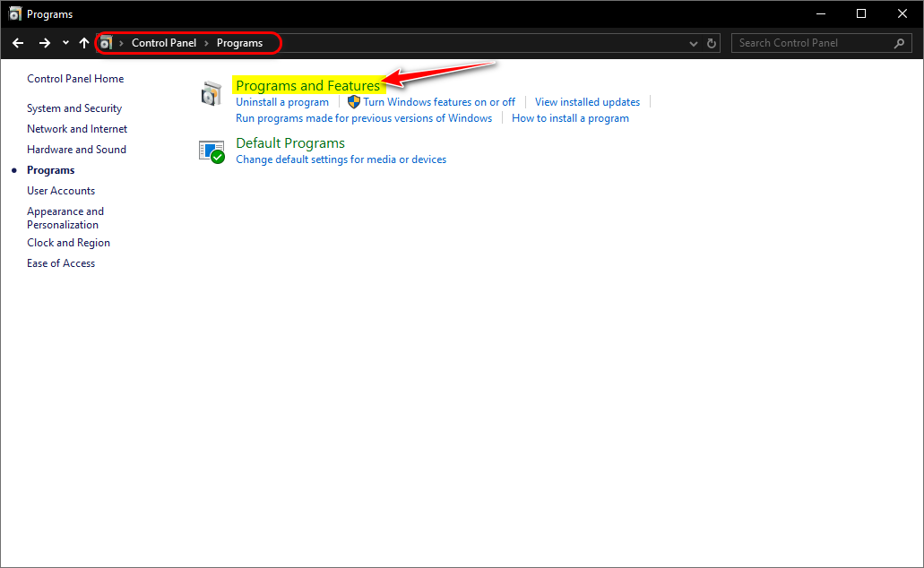Image resolution: width=924 pixels, height=568 pixels.
Task: Close the Programs window
Action: (x=902, y=13)
